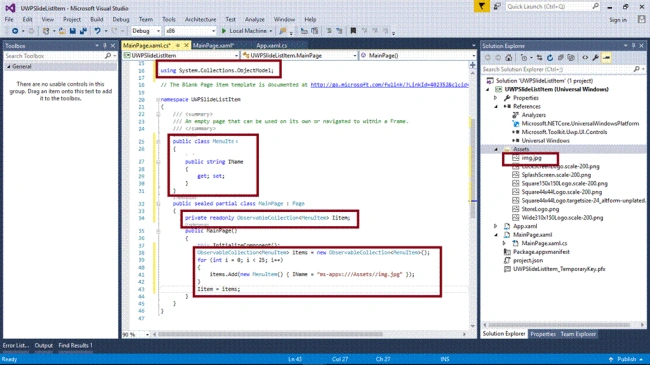Image resolution: width=650 pixels, height=365 pixels.
Task: Open the Architecture menu
Action: point(201,19)
